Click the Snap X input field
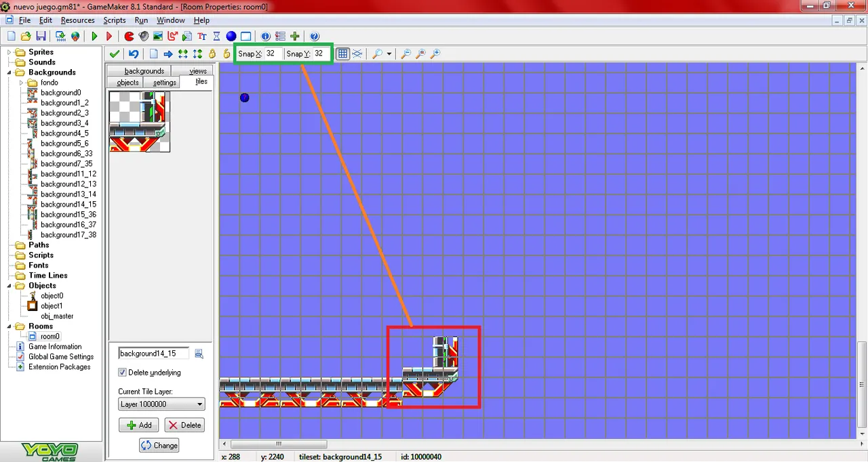The height and width of the screenshot is (462, 868). point(273,54)
